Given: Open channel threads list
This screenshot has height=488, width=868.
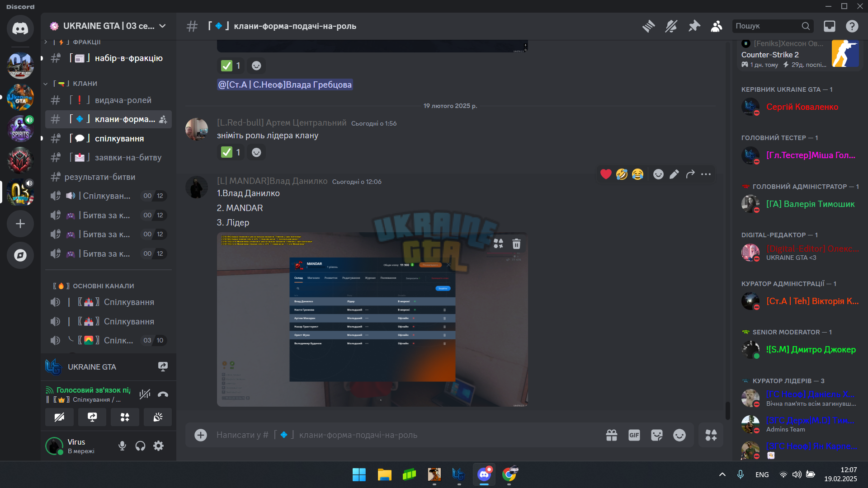Looking at the screenshot, I should point(648,26).
